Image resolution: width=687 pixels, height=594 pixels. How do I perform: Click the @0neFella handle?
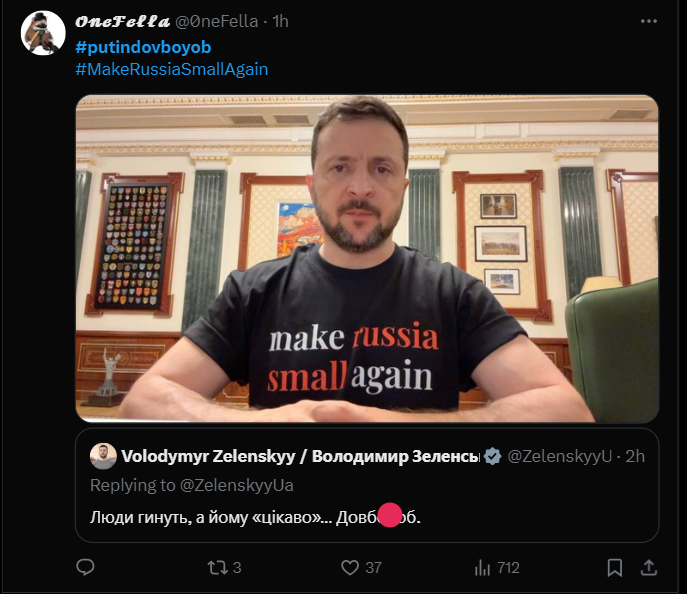point(215,22)
